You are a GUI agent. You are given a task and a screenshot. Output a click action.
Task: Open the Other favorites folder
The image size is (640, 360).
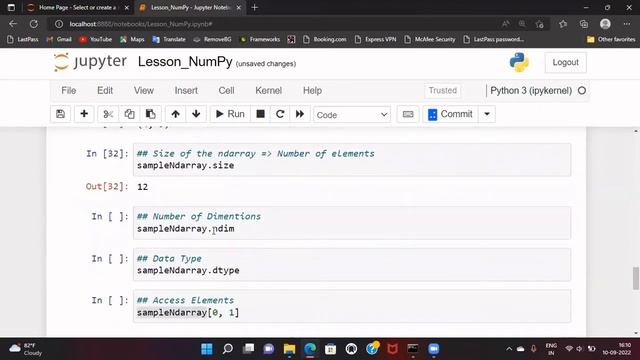click(611, 39)
